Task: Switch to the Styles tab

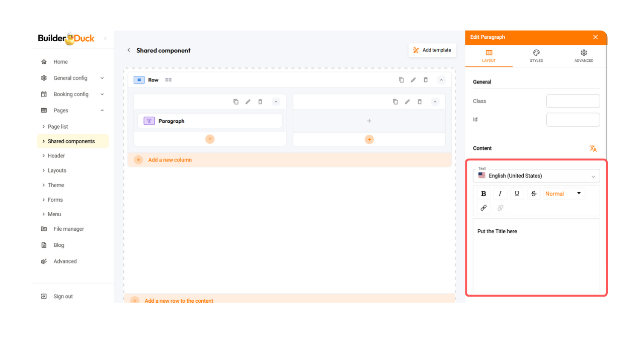Action: pyautogui.click(x=536, y=56)
